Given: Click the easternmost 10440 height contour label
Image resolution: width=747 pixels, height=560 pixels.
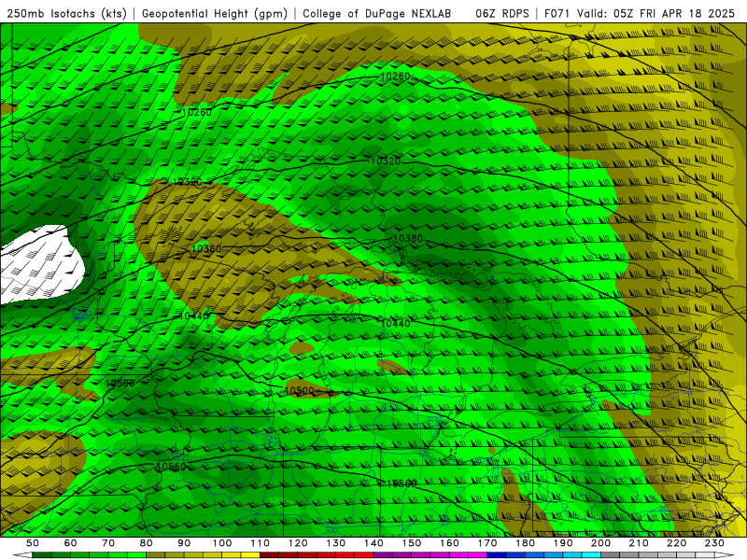Looking at the screenshot, I should tap(395, 324).
